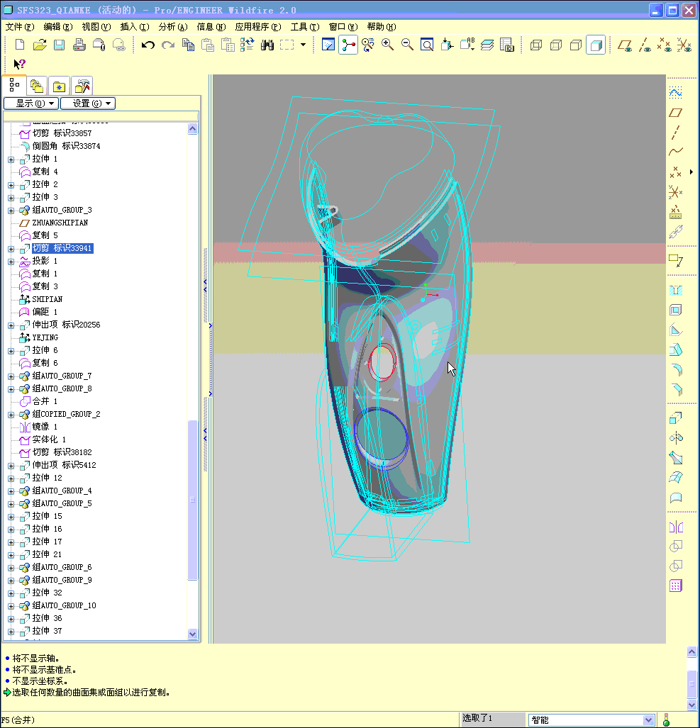700x728 pixels.
Task: Select the Datum Coordinate System tool
Action: (x=676, y=192)
